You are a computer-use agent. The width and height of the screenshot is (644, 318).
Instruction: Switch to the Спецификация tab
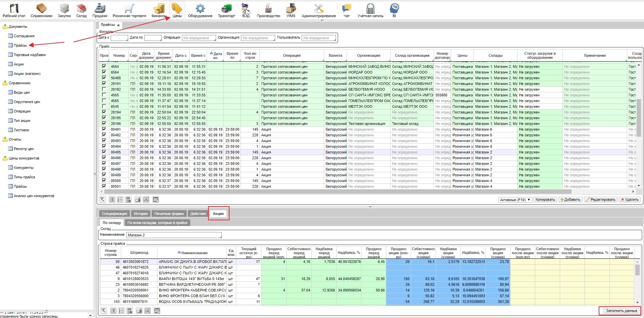point(114,214)
